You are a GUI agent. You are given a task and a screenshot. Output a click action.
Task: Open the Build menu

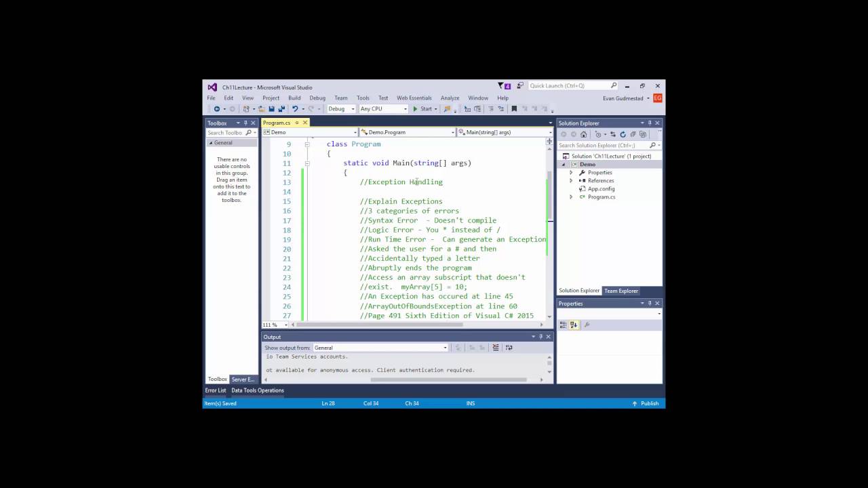point(294,98)
